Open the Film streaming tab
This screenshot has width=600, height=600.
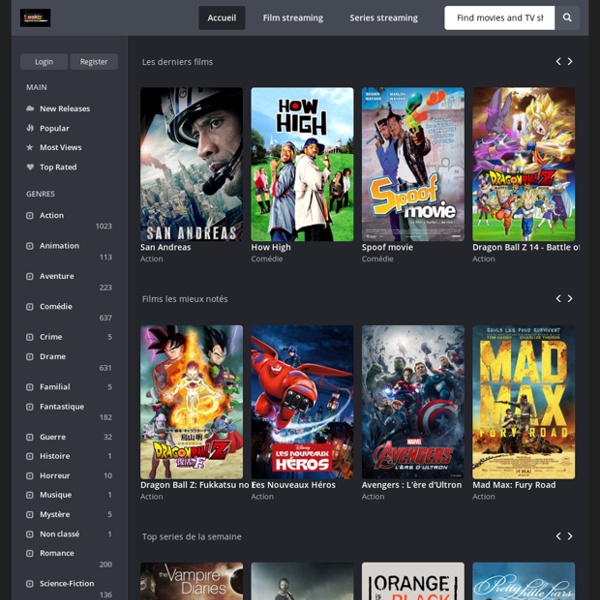coord(293,18)
